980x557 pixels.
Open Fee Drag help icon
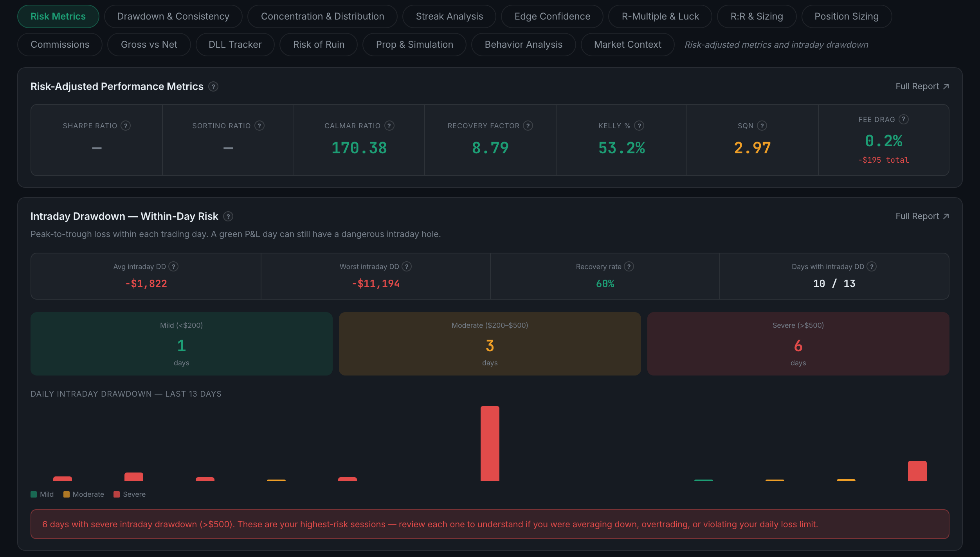(x=904, y=119)
